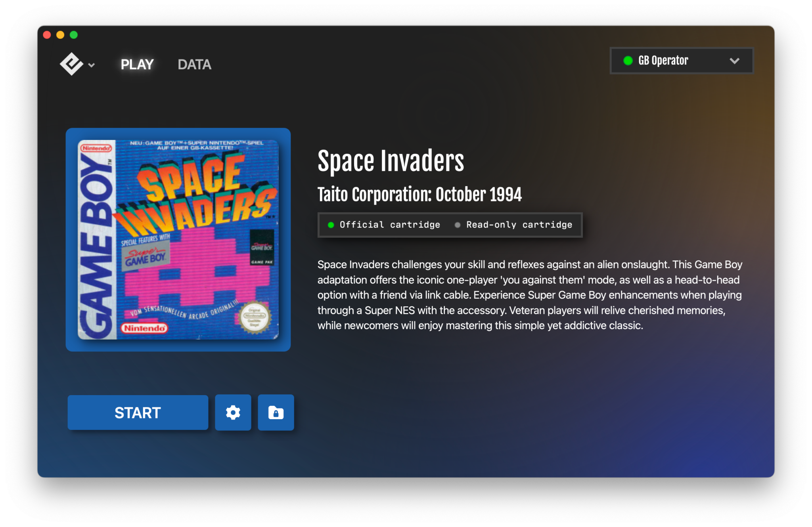
Task: Click the Read-only cartridge status label
Action: coord(519,225)
